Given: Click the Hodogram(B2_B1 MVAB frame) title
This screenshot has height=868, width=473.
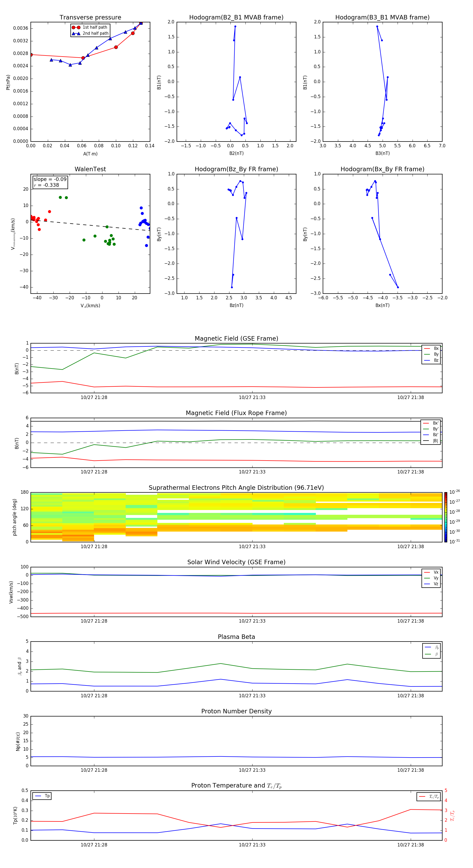Looking at the screenshot, I should [236, 18].
